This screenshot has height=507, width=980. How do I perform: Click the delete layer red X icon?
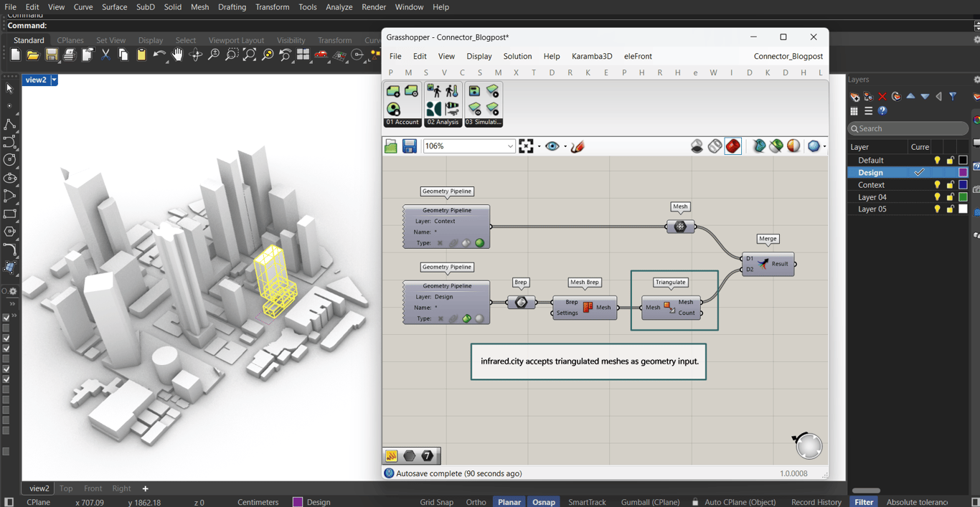pos(882,96)
